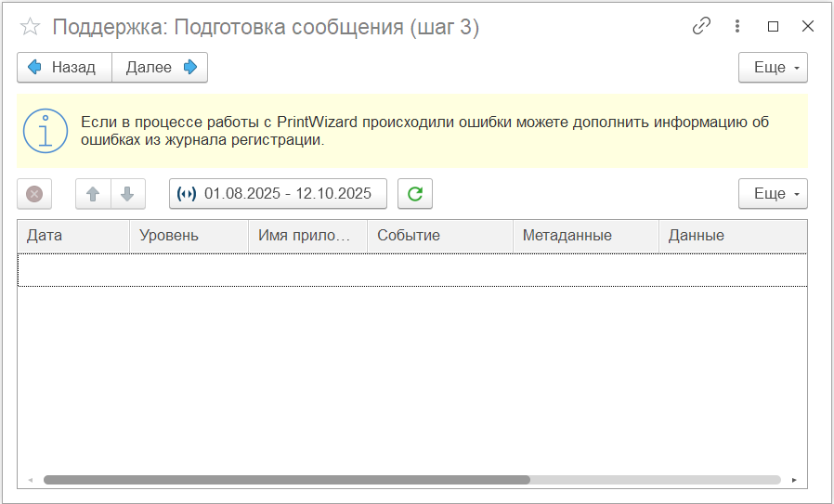Move row up with arrow icon
The height and width of the screenshot is (504, 834).
[93, 194]
